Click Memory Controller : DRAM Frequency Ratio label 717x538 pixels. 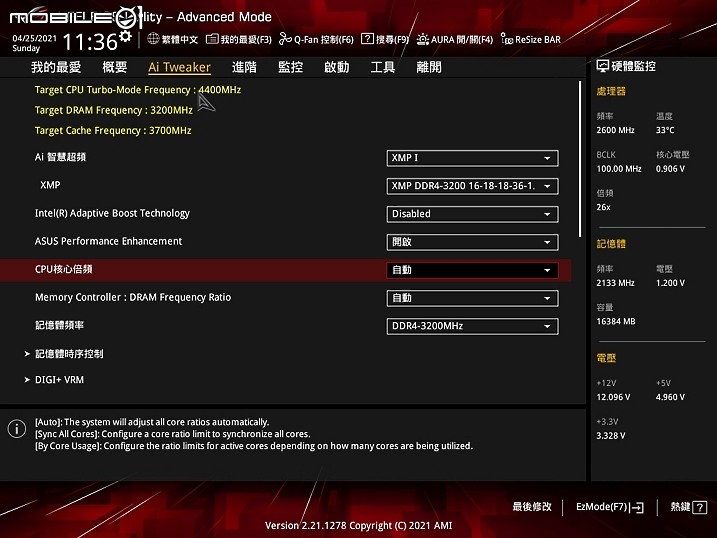133,297
